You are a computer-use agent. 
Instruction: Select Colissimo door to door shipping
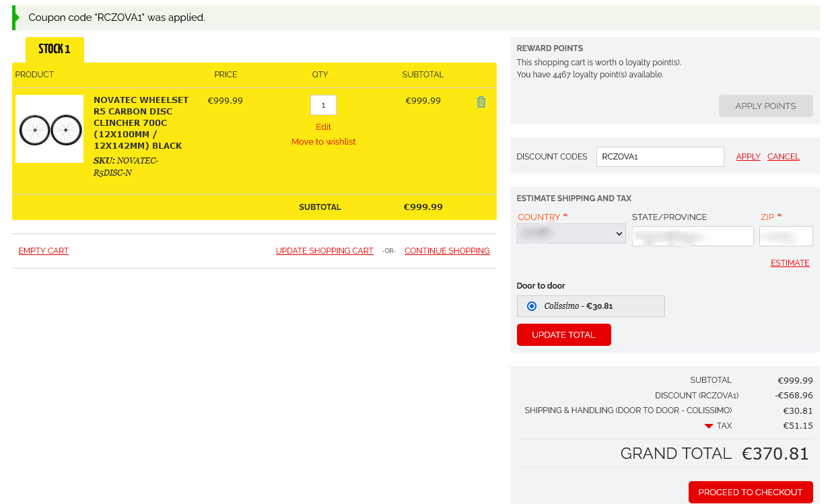pyautogui.click(x=532, y=306)
